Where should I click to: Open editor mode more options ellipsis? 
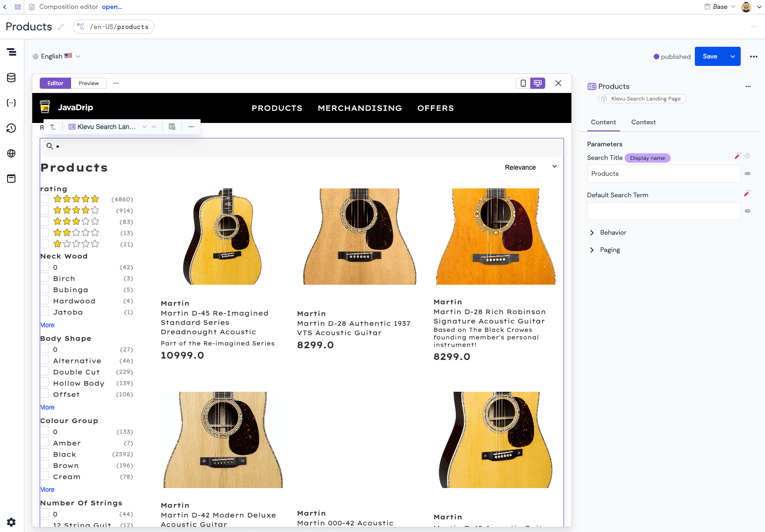116,83
